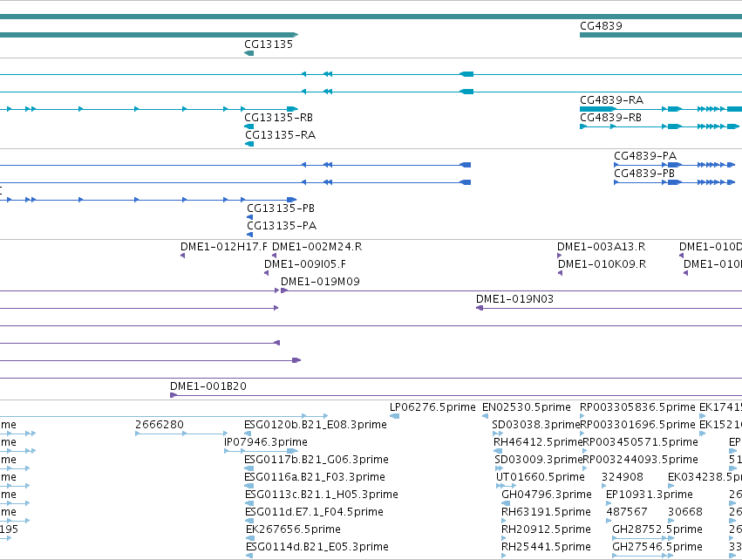Select SD03009.3prime EST label
Screen dimensions: 742x560
[x=539, y=460]
